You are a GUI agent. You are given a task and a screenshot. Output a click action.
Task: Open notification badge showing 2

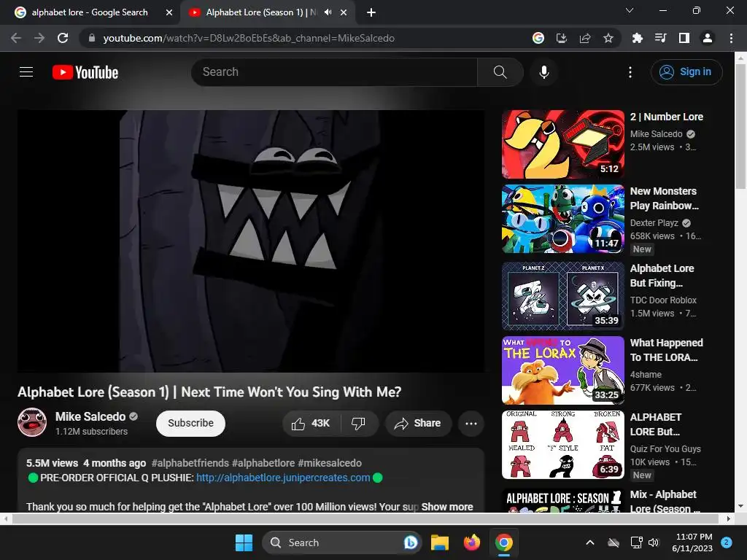(727, 542)
